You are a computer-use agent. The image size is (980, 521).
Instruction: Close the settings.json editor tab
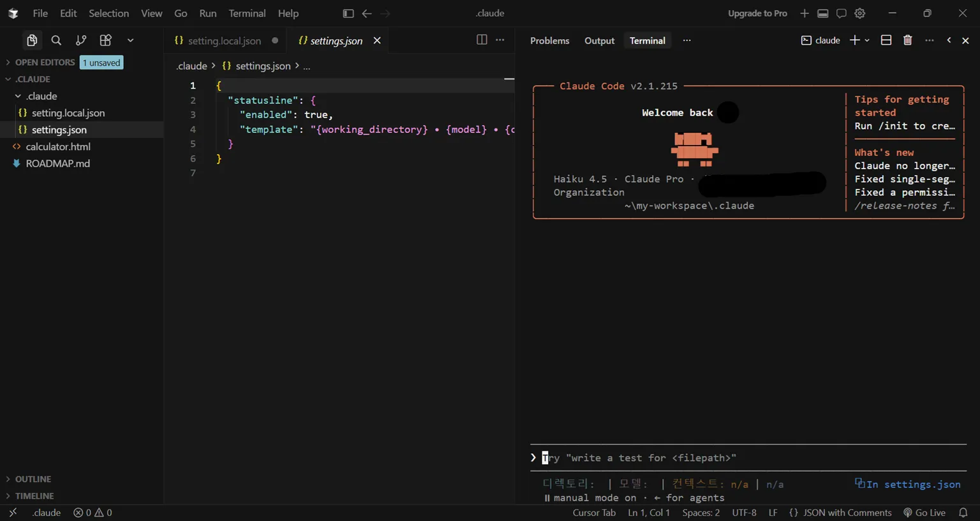[x=377, y=41]
